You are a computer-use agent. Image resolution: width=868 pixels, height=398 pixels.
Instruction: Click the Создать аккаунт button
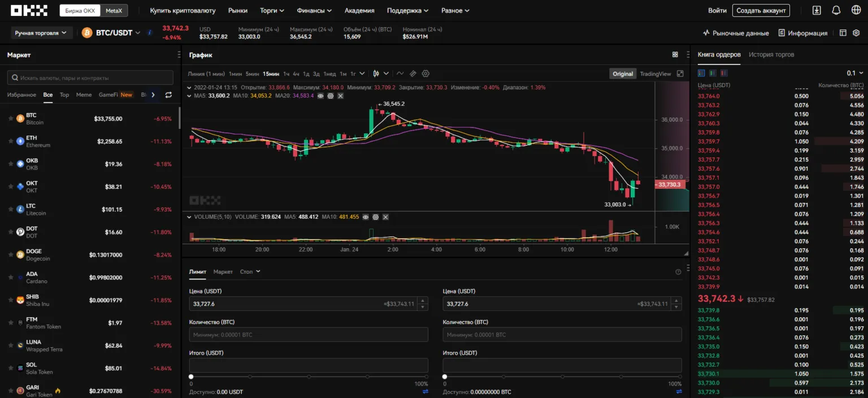coord(761,10)
